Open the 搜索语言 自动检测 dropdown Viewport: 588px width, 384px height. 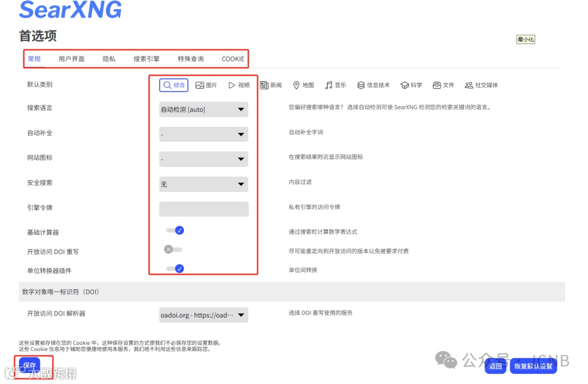tap(204, 109)
